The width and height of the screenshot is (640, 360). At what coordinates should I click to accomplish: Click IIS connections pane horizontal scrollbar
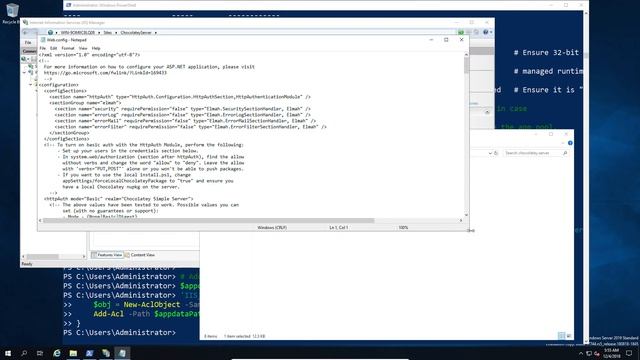coord(42,256)
